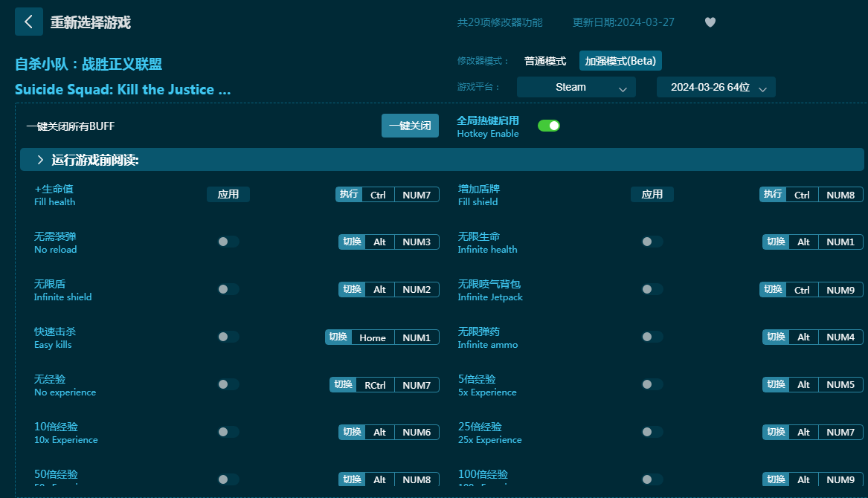868x498 pixels.
Task: Toggle the 100倍经验 switch
Action: pos(652,479)
